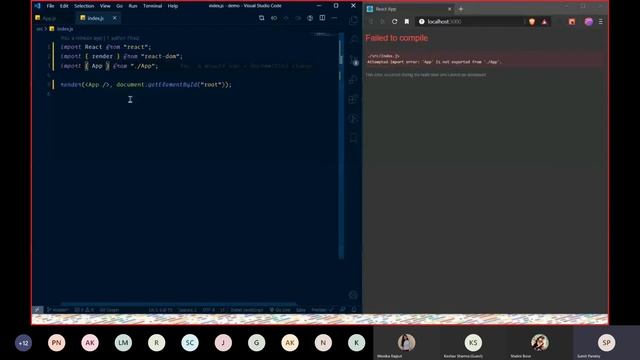Click Prettier in the status bar
The image size is (640, 360).
[x=322, y=310]
